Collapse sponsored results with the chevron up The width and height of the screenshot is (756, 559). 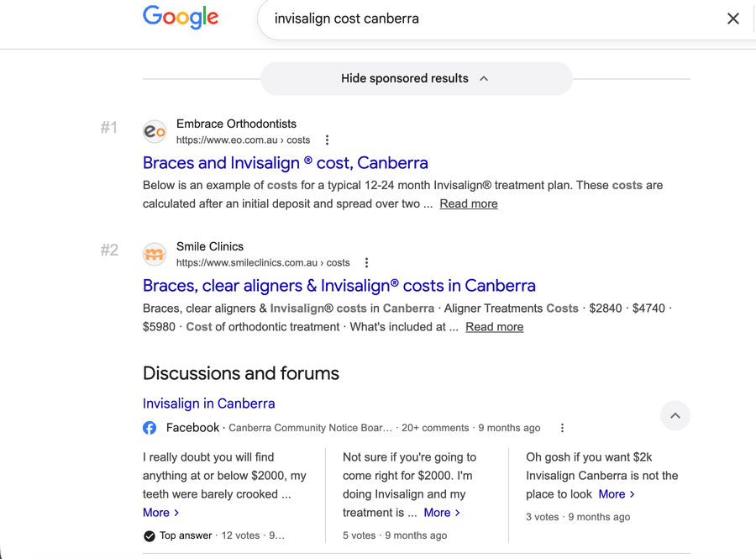pos(484,79)
